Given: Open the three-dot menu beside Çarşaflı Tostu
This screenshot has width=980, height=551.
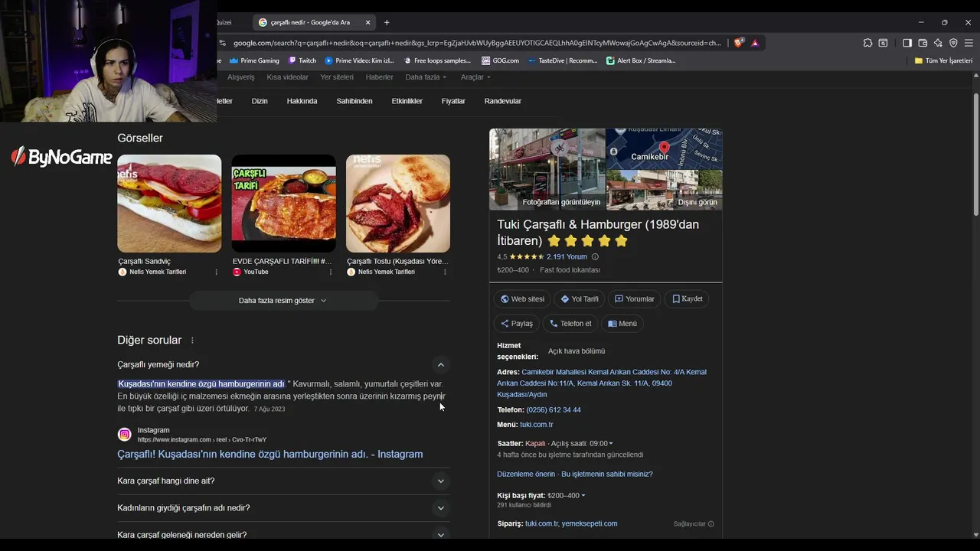Looking at the screenshot, I should (445, 272).
